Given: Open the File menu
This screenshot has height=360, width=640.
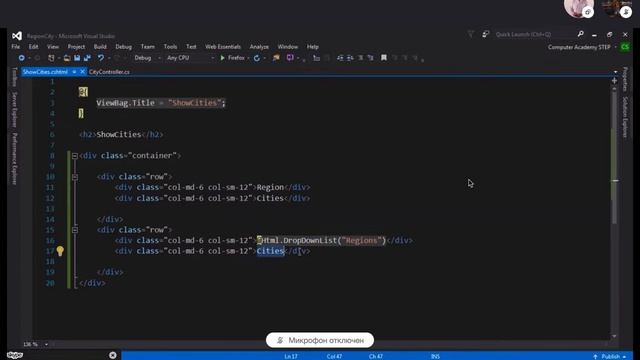Looking at the screenshot, I should [x=16, y=47].
